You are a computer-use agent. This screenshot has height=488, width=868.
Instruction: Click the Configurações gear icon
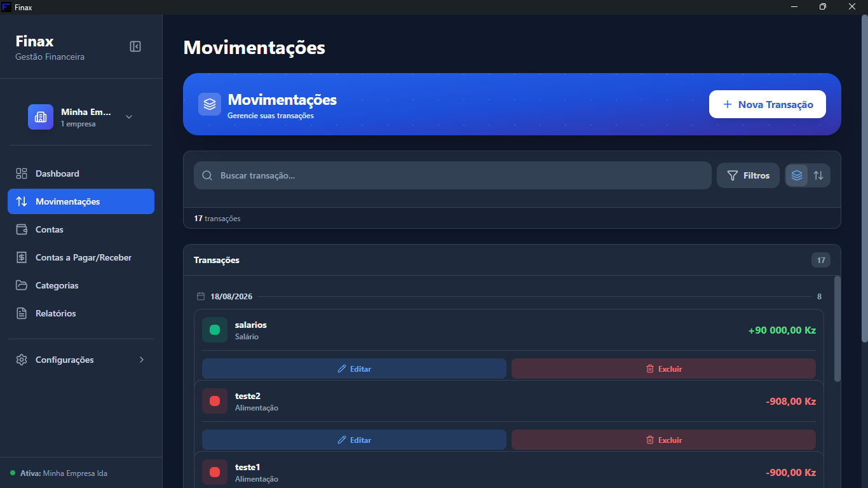[22, 360]
